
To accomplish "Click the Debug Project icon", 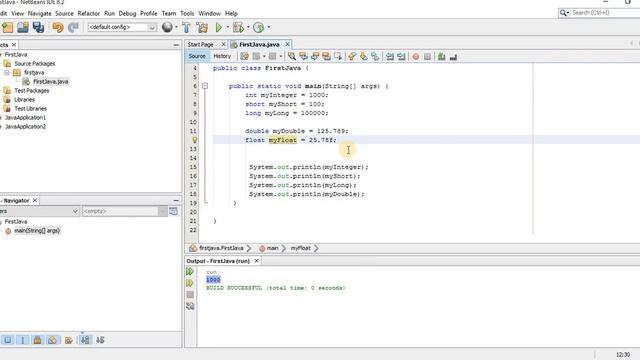I will coord(238,27).
